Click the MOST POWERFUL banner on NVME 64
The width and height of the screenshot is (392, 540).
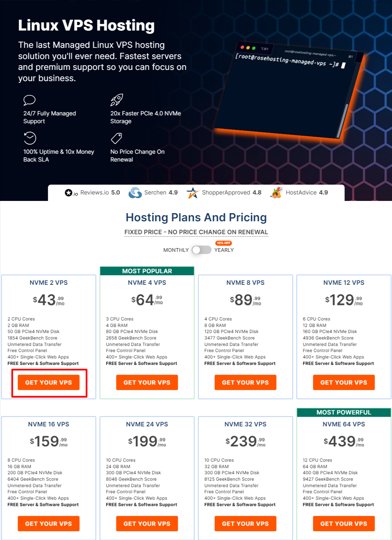(343, 412)
